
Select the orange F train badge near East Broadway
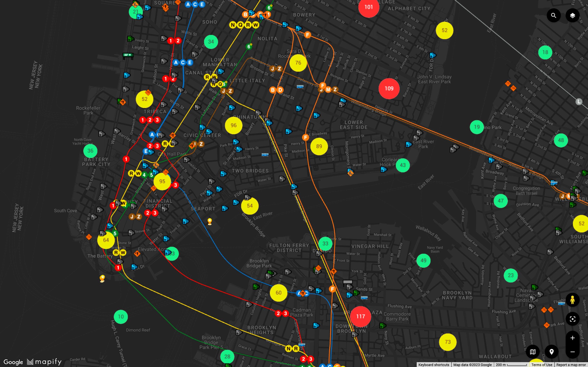coord(305,137)
